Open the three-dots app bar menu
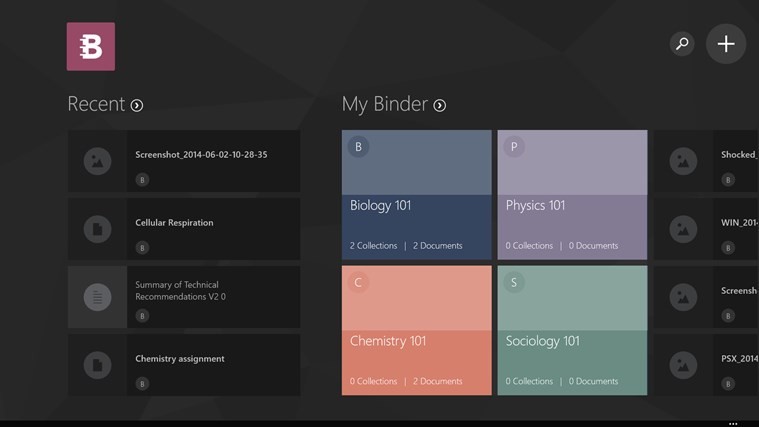759x427 pixels. coord(733,422)
